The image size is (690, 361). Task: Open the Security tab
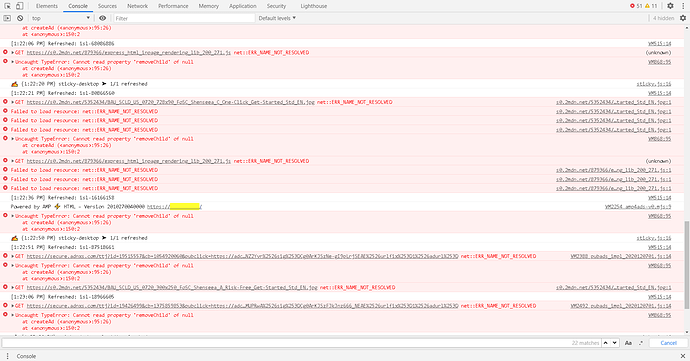click(276, 6)
